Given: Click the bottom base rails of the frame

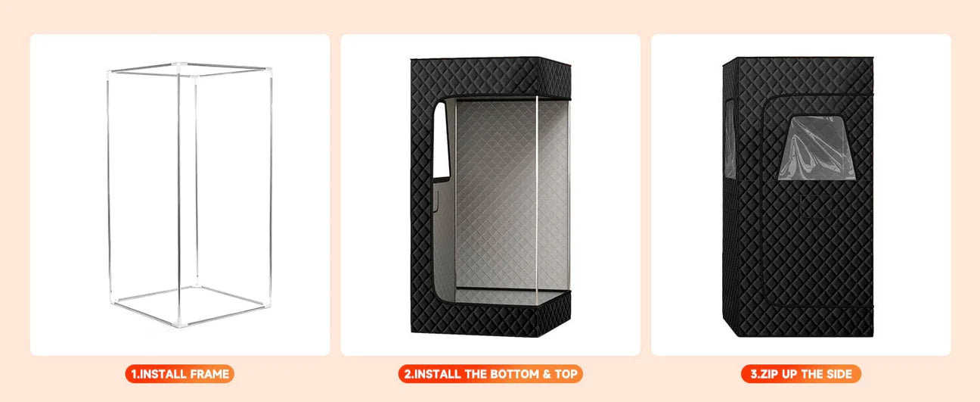Looking at the screenshot, I should [x=187, y=307].
